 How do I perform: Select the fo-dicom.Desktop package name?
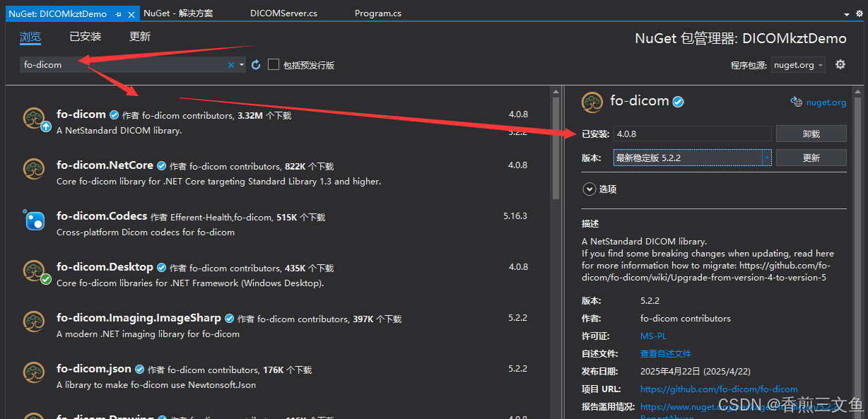(x=105, y=267)
